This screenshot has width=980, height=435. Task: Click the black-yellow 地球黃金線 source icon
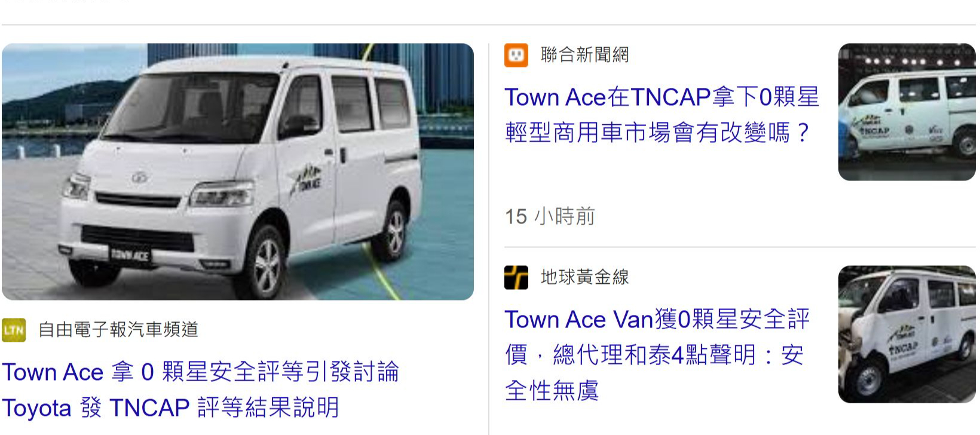(516, 277)
